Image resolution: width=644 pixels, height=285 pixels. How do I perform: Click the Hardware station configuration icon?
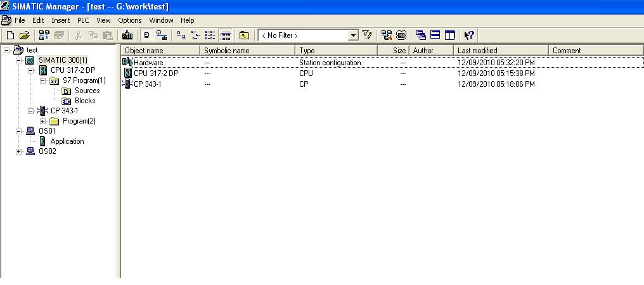click(x=127, y=63)
